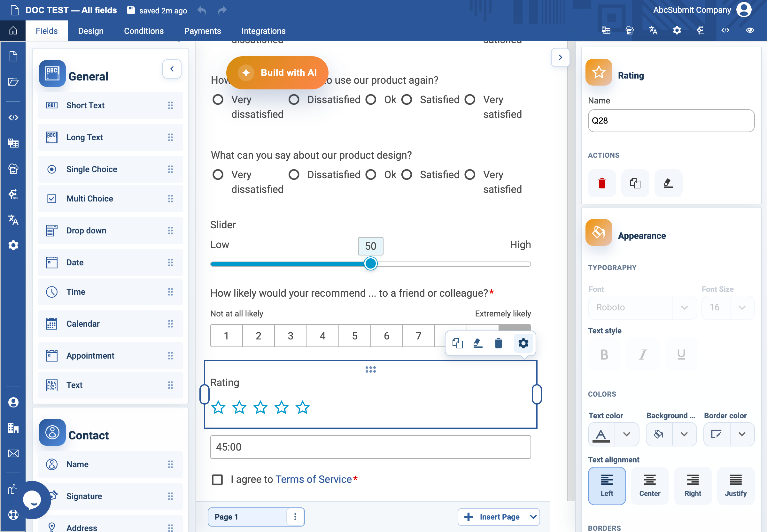Expand the Background color dropdown arrow
The height and width of the screenshot is (532, 767).
tap(684, 434)
